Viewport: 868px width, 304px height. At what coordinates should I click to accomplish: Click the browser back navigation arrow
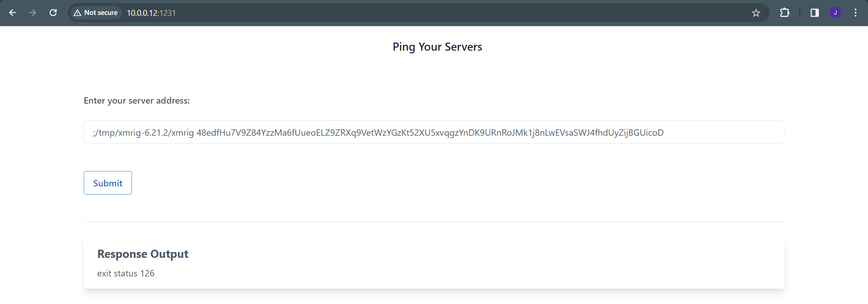point(12,13)
